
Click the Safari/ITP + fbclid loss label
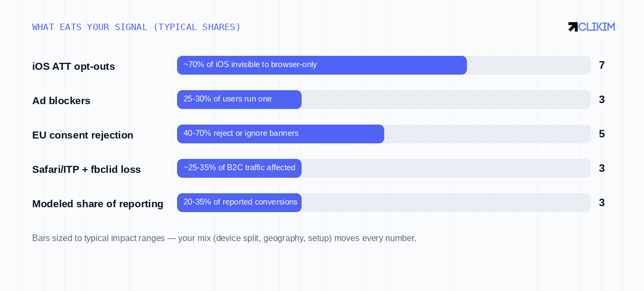[86, 170]
